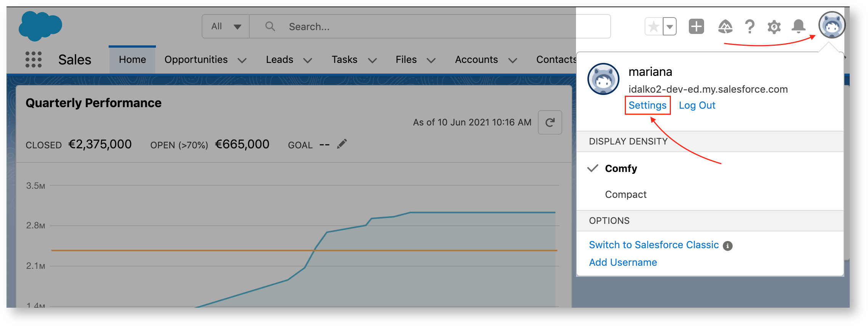Expand the Opportunities tab chevron

242,60
